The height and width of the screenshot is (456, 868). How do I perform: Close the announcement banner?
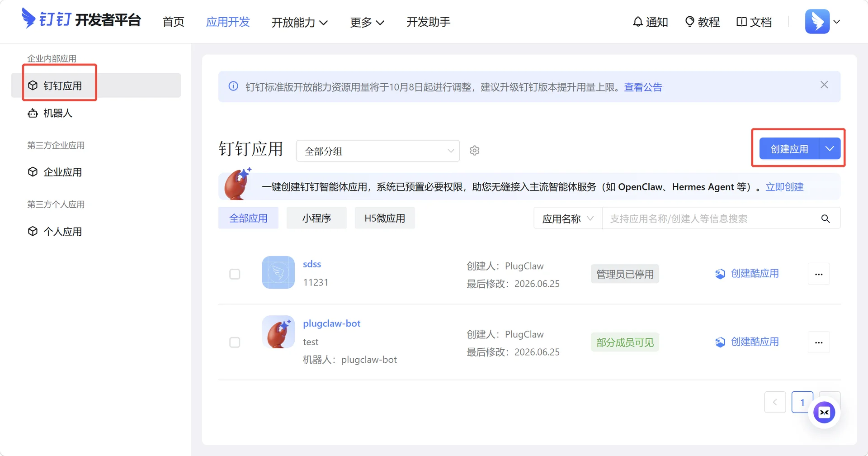[x=824, y=85]
